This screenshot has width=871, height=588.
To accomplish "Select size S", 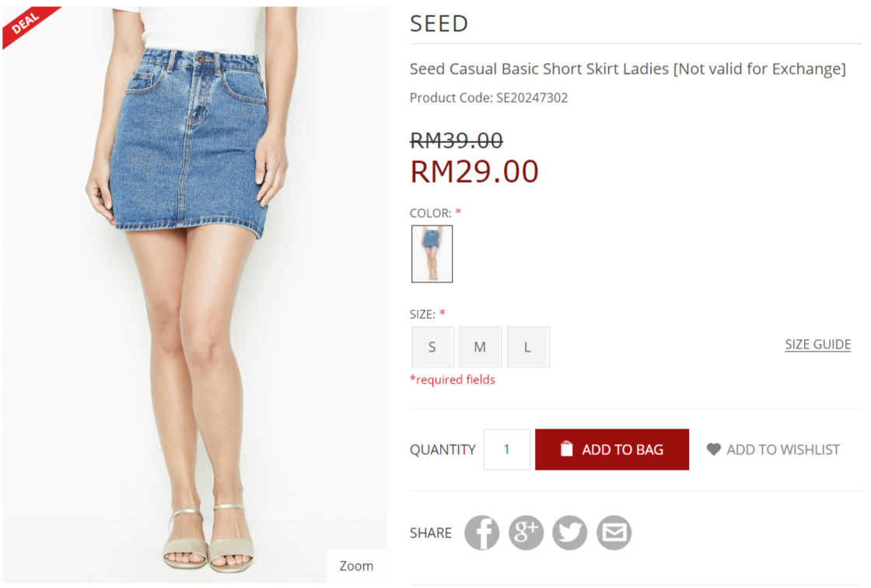I will [x=432, y=347].
